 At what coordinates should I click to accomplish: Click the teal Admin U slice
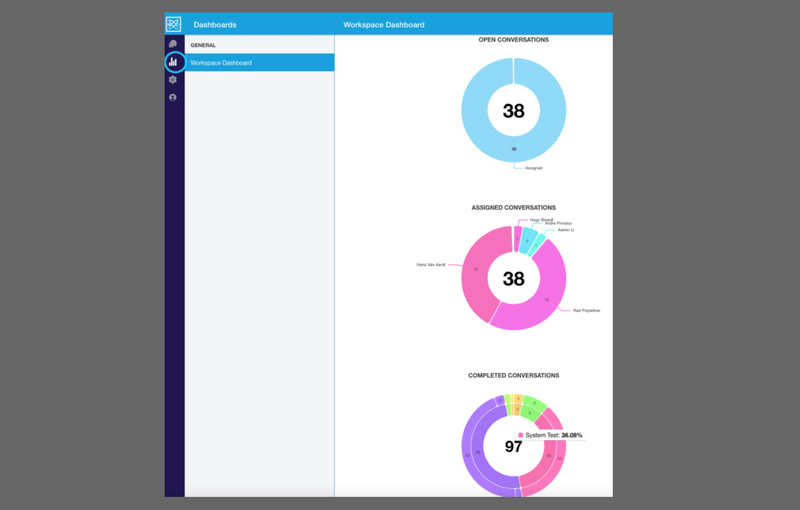tap(538, 245)
